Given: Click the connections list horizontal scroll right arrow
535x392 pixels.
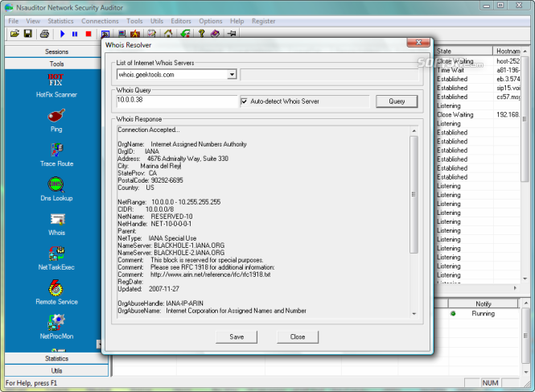Looking at the screenshot, I should pyautogui.click(x=515, y=288).
